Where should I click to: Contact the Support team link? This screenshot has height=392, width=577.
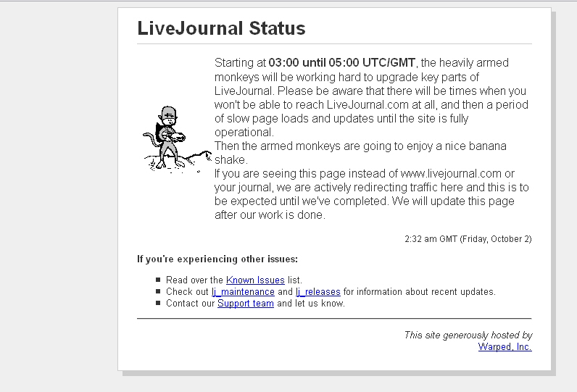tap(246, 304)
